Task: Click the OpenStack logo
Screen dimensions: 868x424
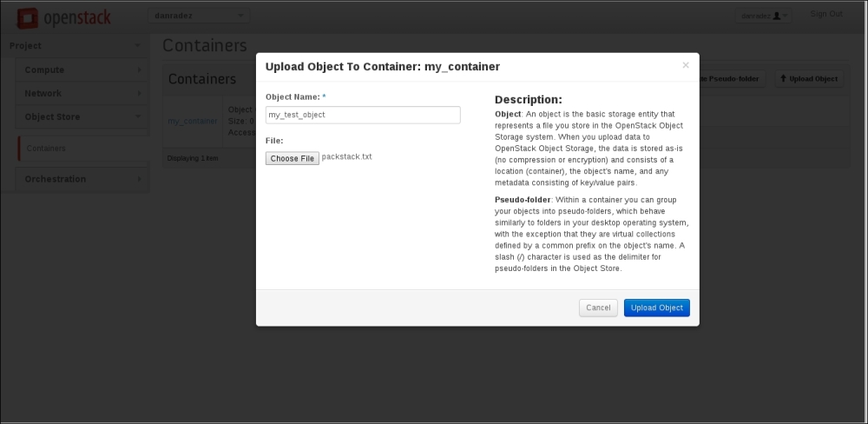Action: 63,17
